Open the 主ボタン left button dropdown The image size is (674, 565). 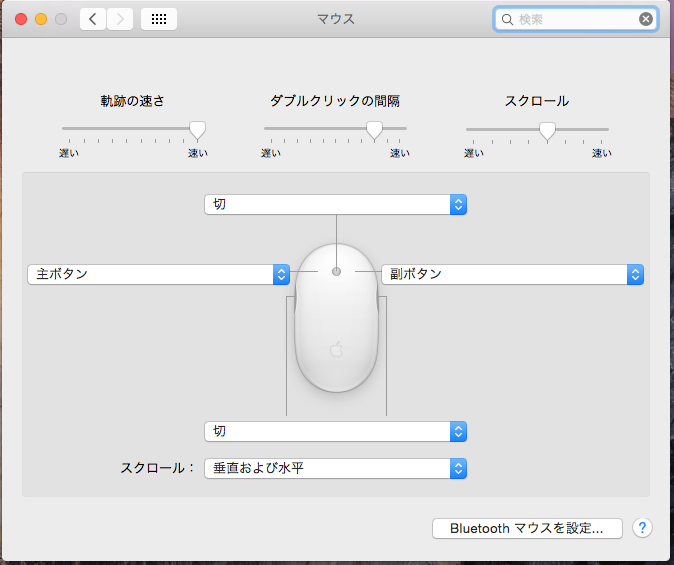point(159,274)
